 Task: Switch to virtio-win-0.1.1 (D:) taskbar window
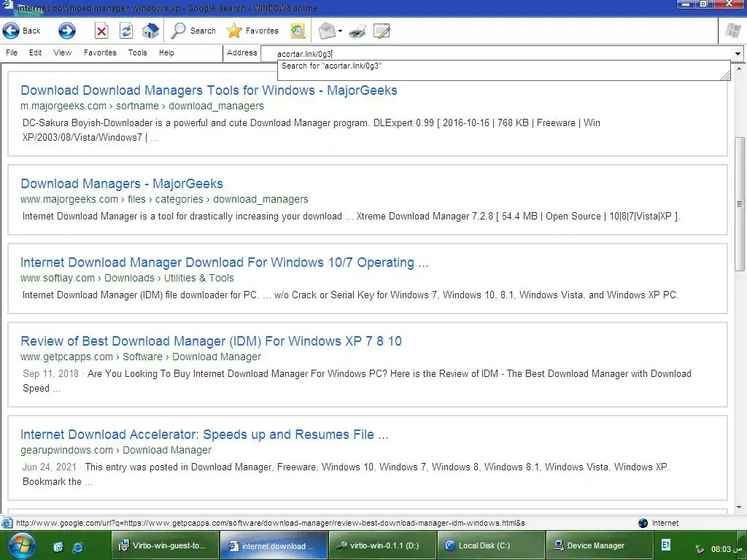(x=382, y=545)
